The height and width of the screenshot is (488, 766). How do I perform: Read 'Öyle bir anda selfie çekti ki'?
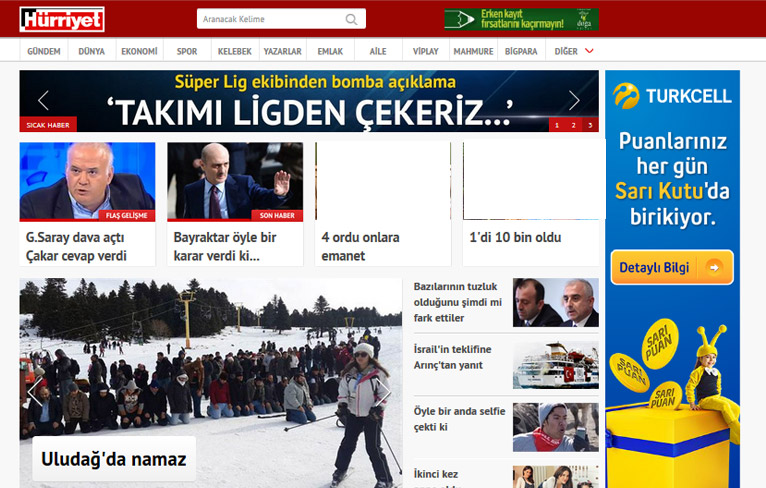pyautogui.click(x=459, y=419)
